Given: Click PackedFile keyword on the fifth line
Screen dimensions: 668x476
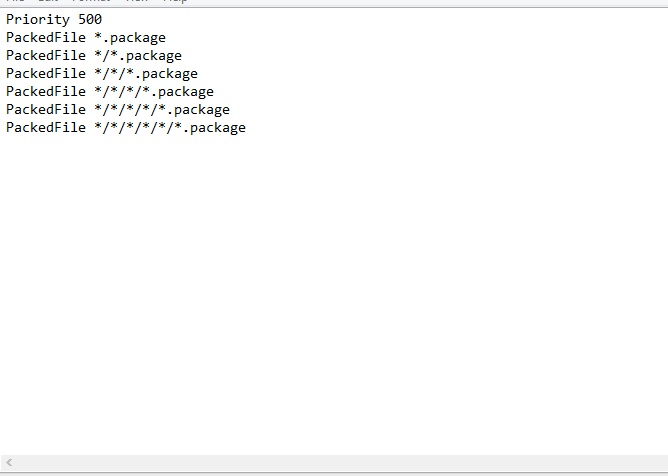Looking at the screenshot, I should tap(46, 92).
